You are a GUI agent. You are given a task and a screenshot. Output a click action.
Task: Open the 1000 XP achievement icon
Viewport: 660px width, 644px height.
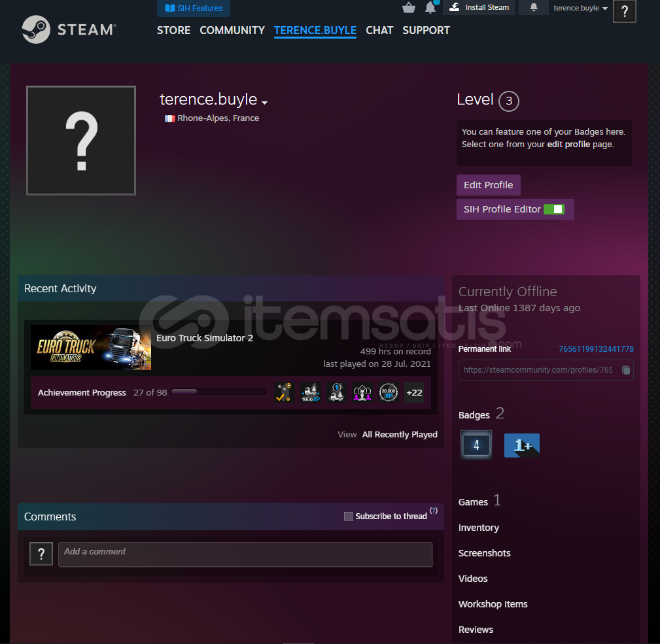click(x=311, y=392)
